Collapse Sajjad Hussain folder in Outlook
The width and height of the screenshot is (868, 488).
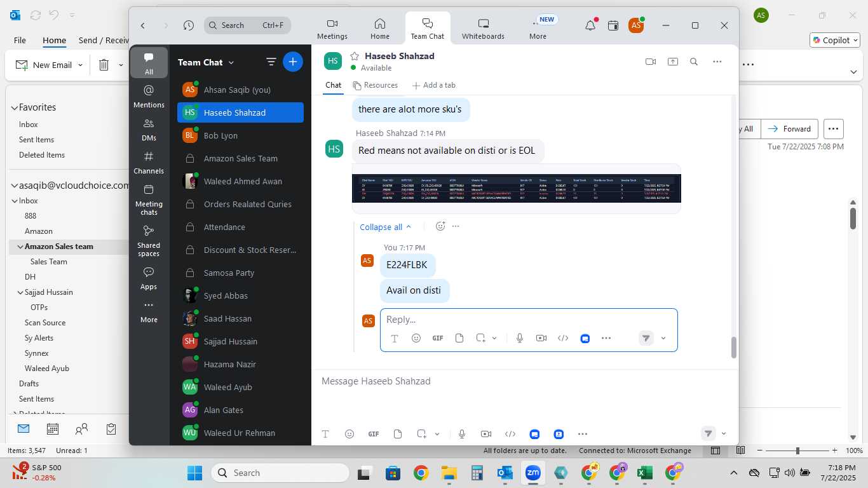20,292
